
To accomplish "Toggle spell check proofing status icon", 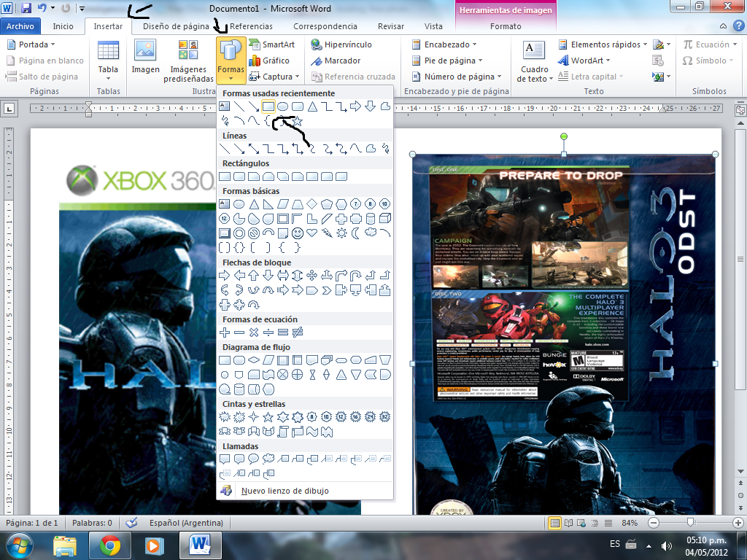I will 131,523.
